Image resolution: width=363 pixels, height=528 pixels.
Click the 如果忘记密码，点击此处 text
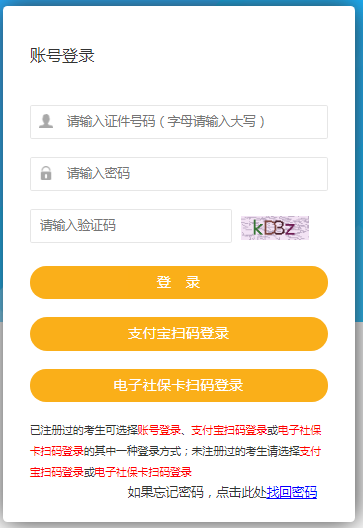tap(197, 492)
